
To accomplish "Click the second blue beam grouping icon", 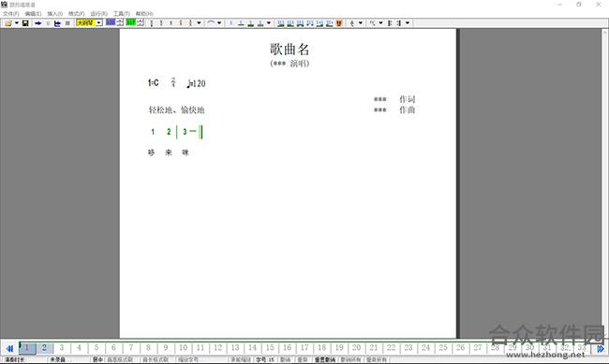I will 290,23.
